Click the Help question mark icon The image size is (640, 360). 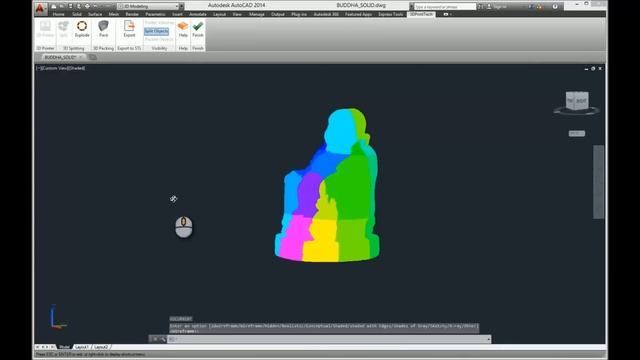pos(555,7)
